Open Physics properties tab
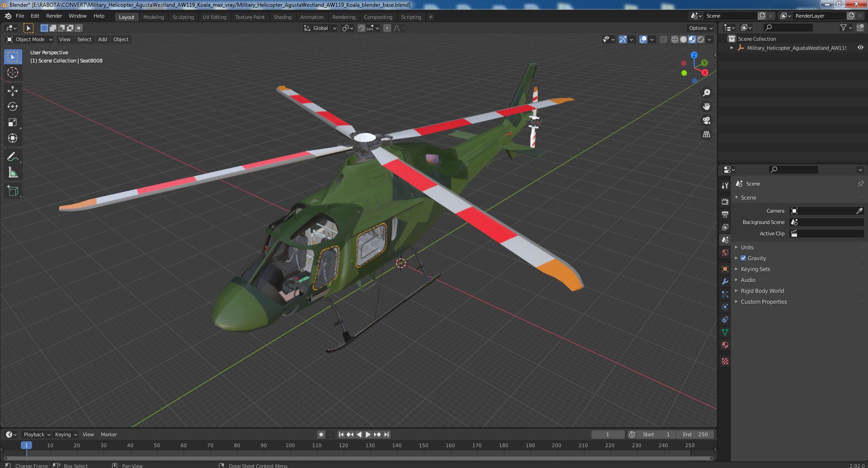The height and width of the screenshot is (468, 868). (725, 307)
